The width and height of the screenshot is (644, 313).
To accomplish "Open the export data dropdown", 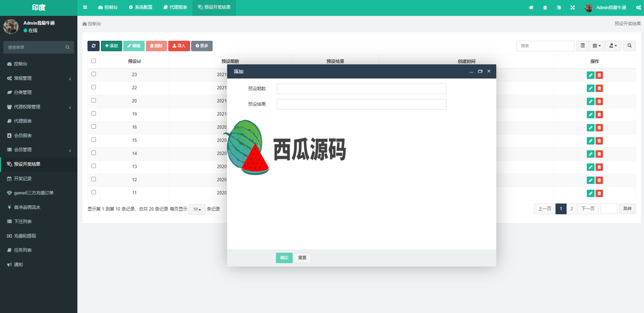I will pos(613,46).
